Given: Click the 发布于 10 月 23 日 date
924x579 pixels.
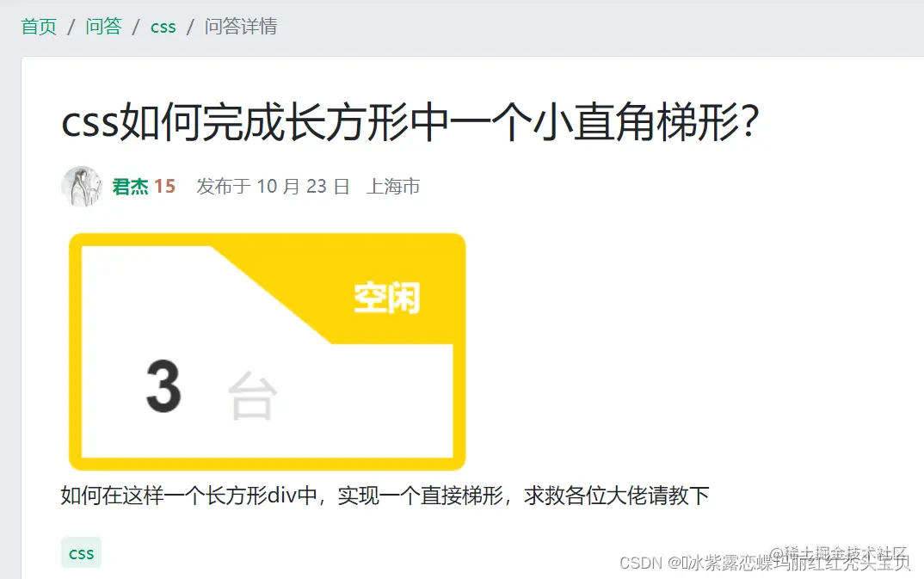Looking at the screenshot, I should coord(273,186).
